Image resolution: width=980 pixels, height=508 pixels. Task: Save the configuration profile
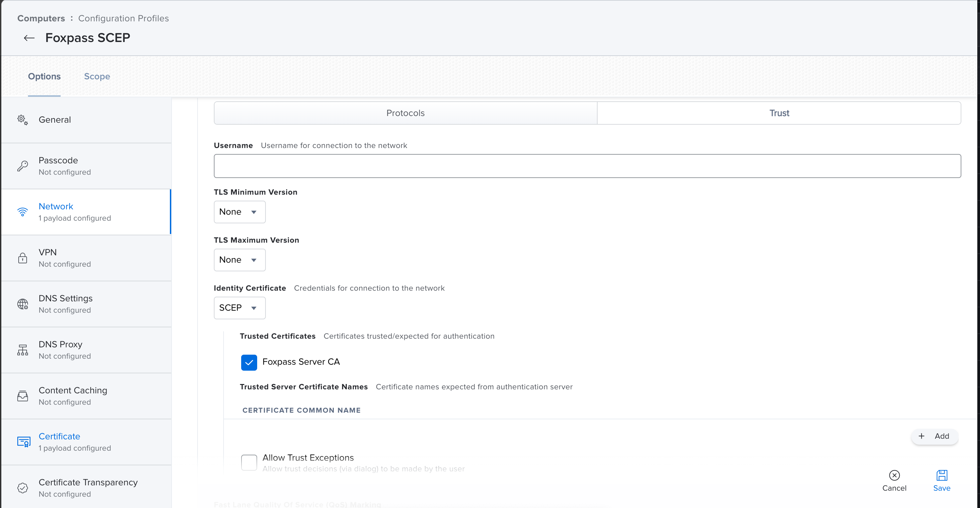(941, 480)
